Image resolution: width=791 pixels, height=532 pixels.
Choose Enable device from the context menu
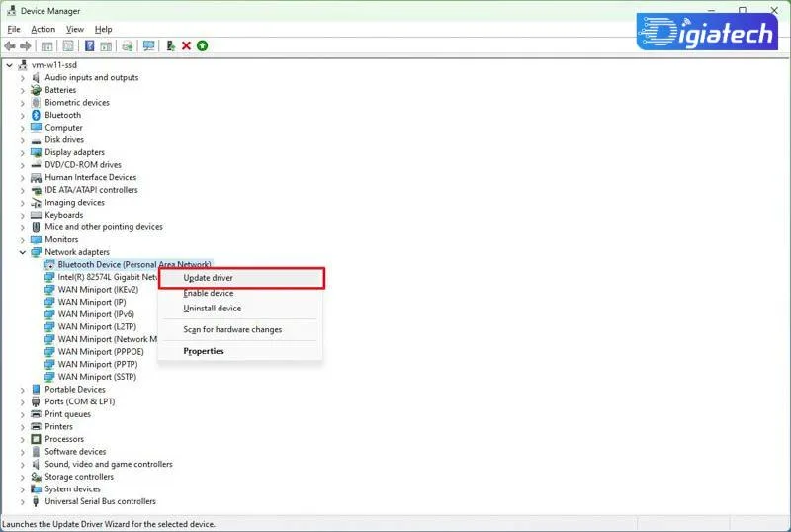click(x=240, y=294)
